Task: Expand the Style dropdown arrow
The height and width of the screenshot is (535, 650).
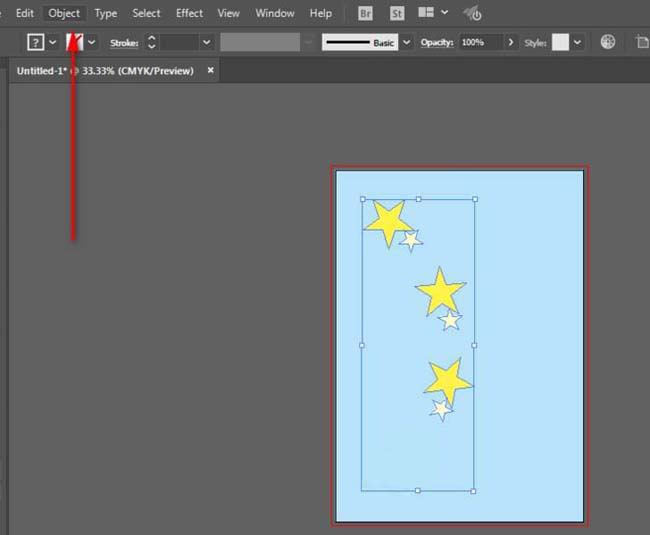Action: 577,42
